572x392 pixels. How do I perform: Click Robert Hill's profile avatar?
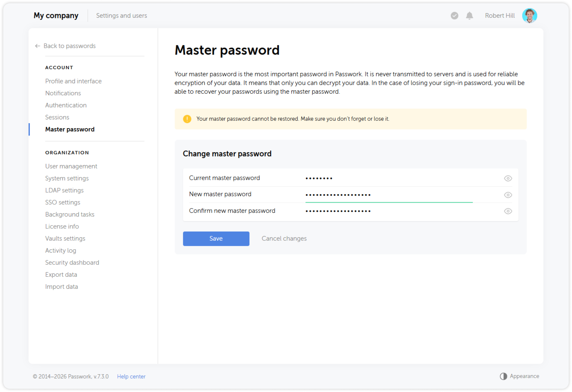coord(529,15)
